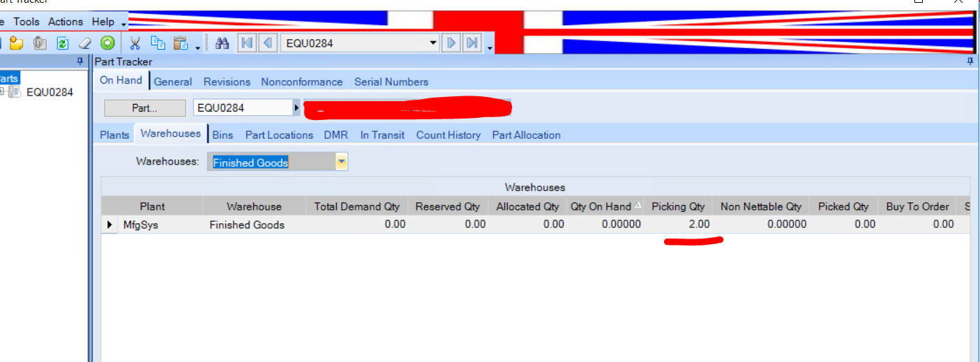Click the copy icon in the toolbar
980x362 pixels.
(x=158, y=43)
